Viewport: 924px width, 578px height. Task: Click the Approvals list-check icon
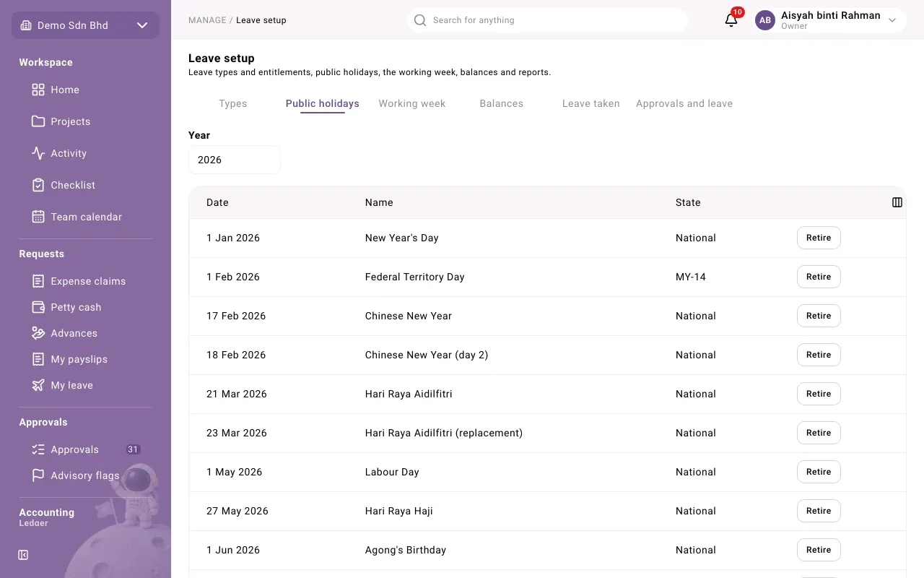38,449
